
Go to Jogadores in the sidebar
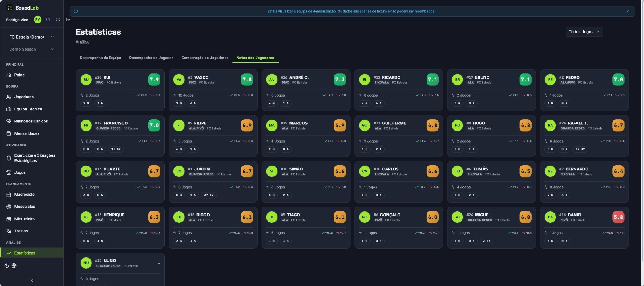click(32, 97)
